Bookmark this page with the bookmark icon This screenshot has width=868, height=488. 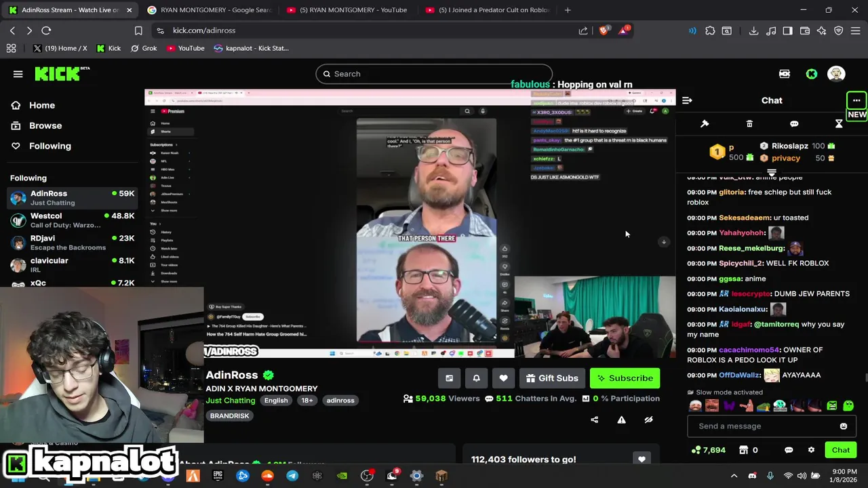138,30
